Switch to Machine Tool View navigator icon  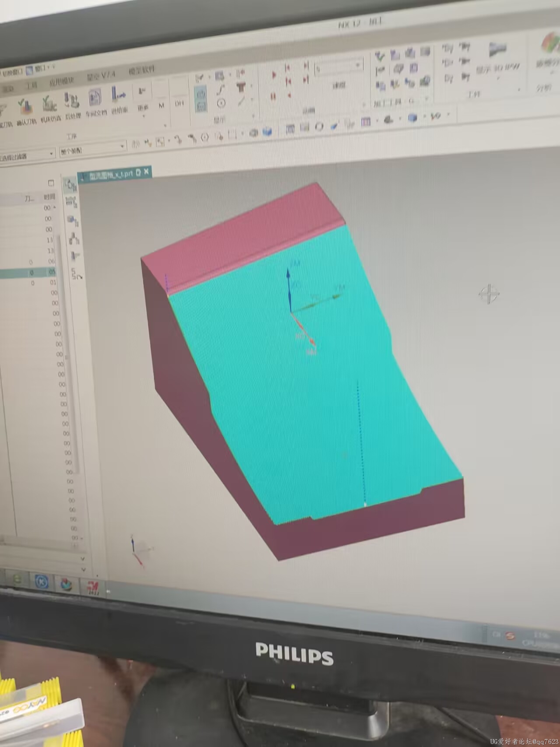click(71, 202)
